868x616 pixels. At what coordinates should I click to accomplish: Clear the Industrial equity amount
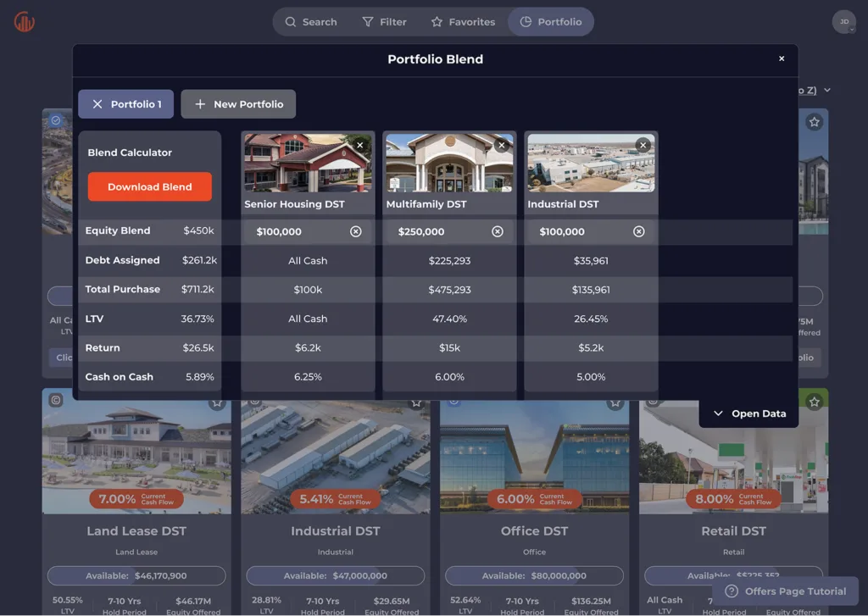[x=639, y=231]
